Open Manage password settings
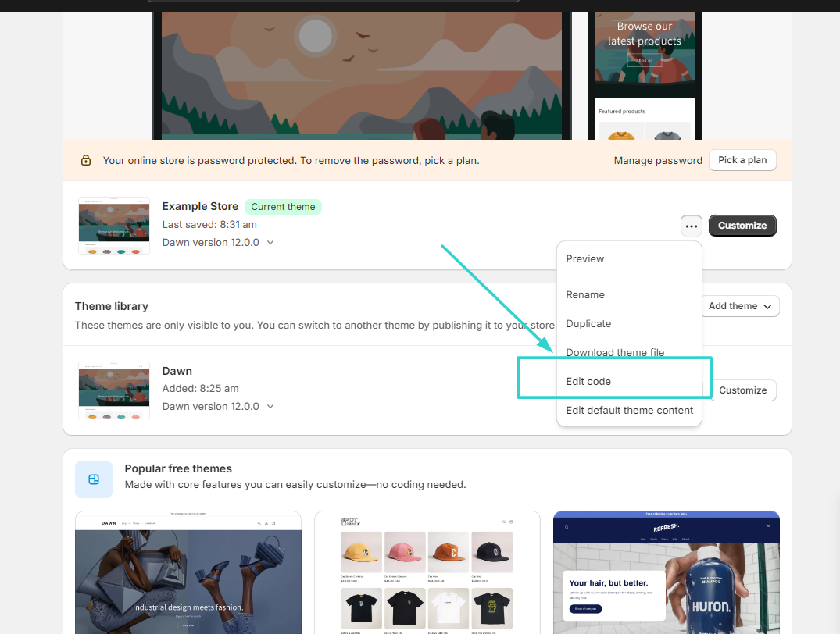The width and height of the screenshot is (840, 634). point(658,159)
